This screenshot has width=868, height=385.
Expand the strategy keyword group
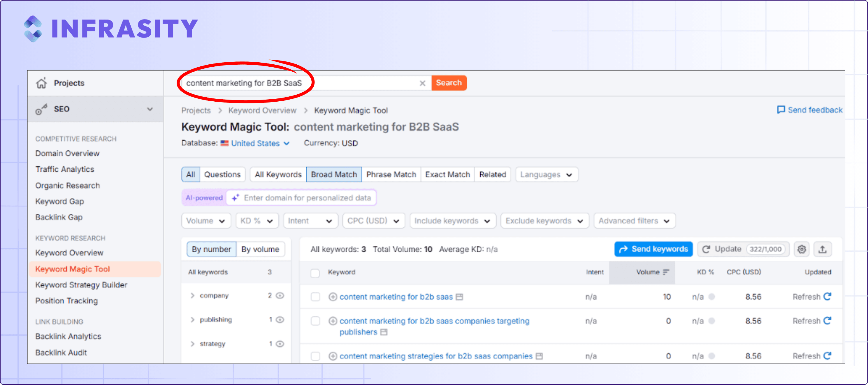(192, 344)
